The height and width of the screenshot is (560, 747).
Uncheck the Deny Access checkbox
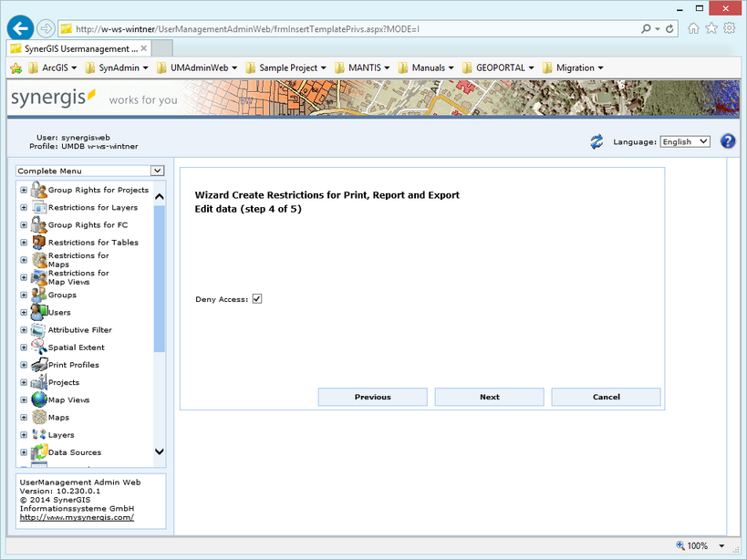256,298
